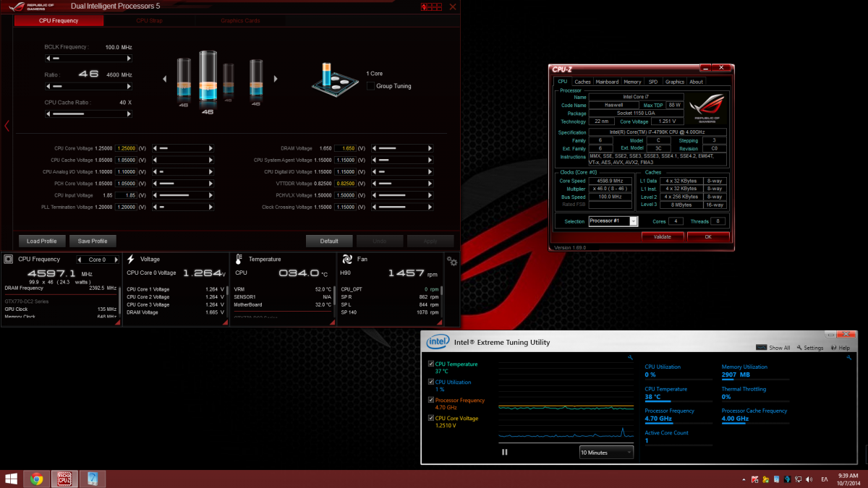Screen dimensions: 868x488
Task: Select the CPU Frequency tab
Action: (x=57, y=21)
